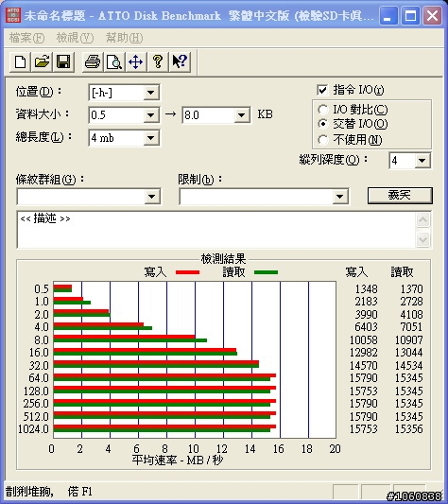
Task: Open the 幫助(H) menu
Action: click(125, 38)
